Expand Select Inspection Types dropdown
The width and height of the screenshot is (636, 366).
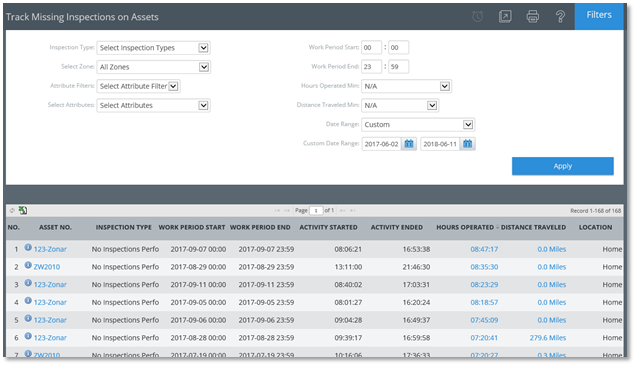tap(153, 48)
